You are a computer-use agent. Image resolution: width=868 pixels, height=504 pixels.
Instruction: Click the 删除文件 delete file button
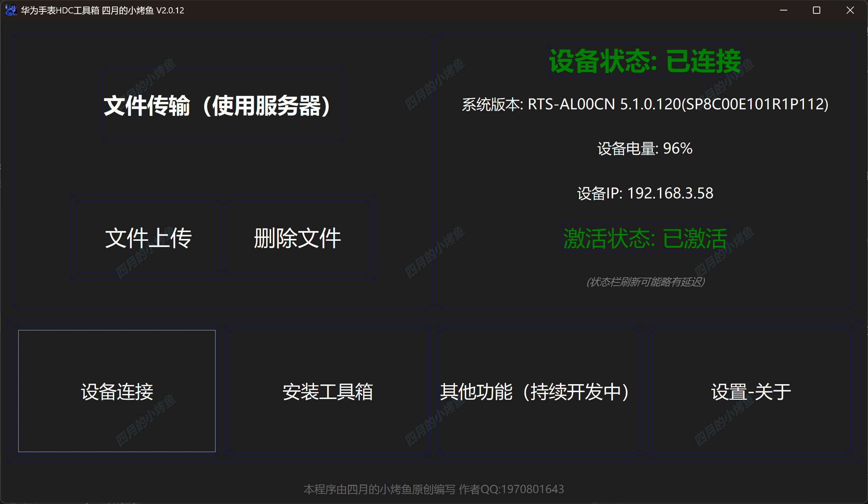(297, 238)
